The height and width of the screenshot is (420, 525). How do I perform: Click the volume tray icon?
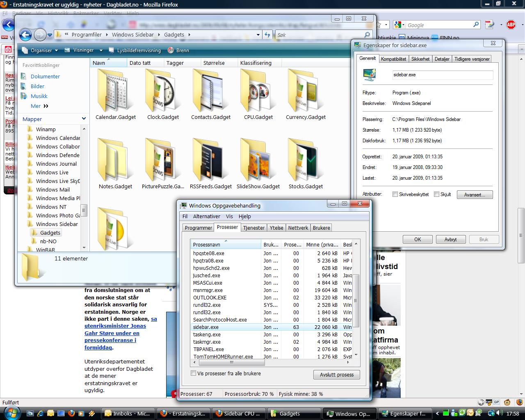[x=500, y=413]
